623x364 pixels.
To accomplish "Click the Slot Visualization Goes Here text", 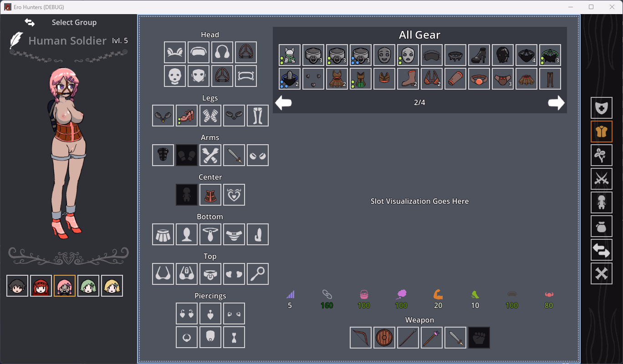I will click(419, 201).
